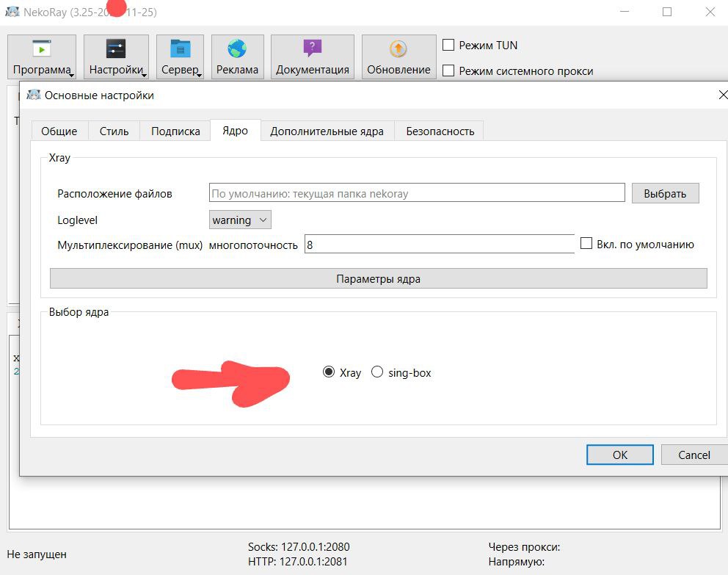
Task: Toggle Режим системного прокси checkbox
Action: coord(448,70)
